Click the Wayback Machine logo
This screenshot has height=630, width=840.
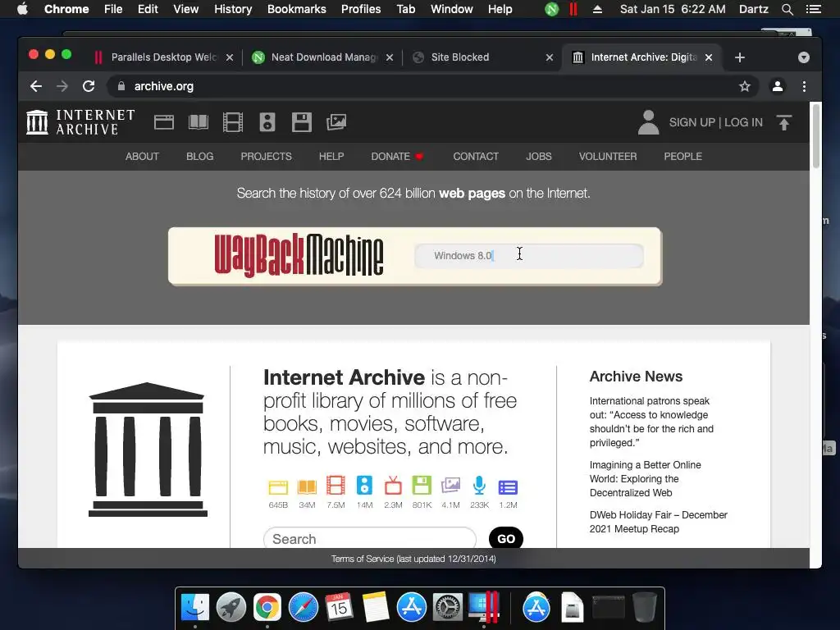[299, 256]
